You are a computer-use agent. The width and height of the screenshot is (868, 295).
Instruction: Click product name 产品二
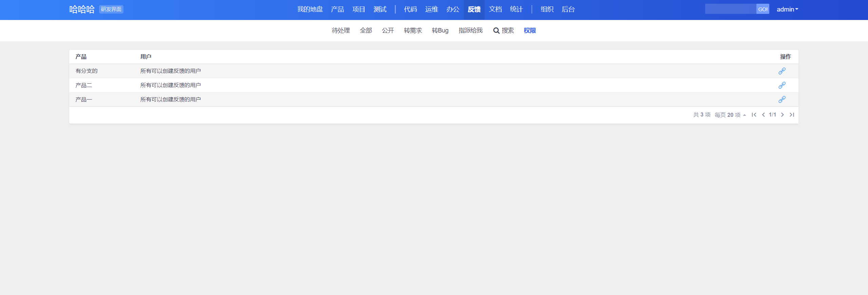coord(84,85)
